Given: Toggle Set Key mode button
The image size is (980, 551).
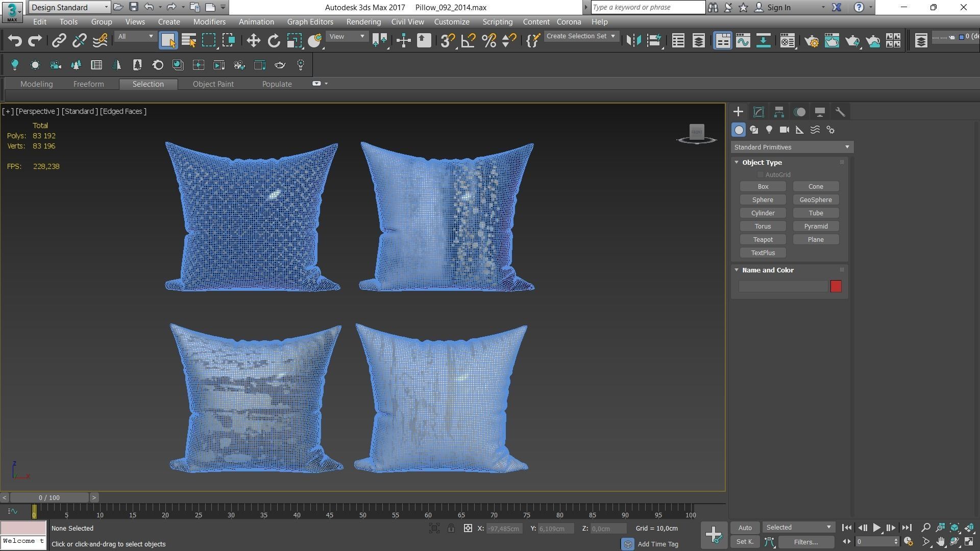Looking at the screenshot, I should [x=745, y=542].
